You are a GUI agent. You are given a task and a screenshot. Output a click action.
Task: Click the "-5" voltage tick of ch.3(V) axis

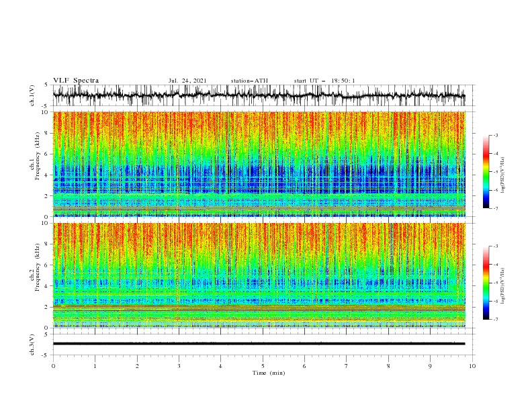(45, 355)
